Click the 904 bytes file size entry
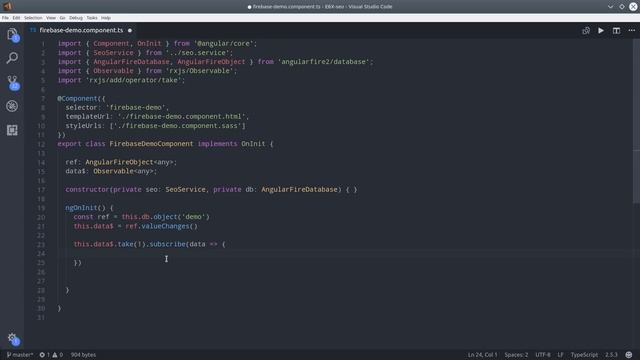 click(x=83, y=355)
